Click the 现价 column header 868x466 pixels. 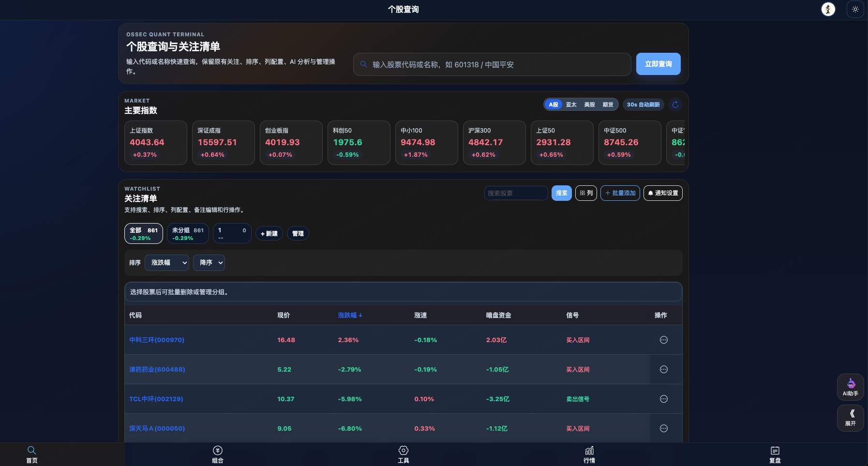click(284, 315)
